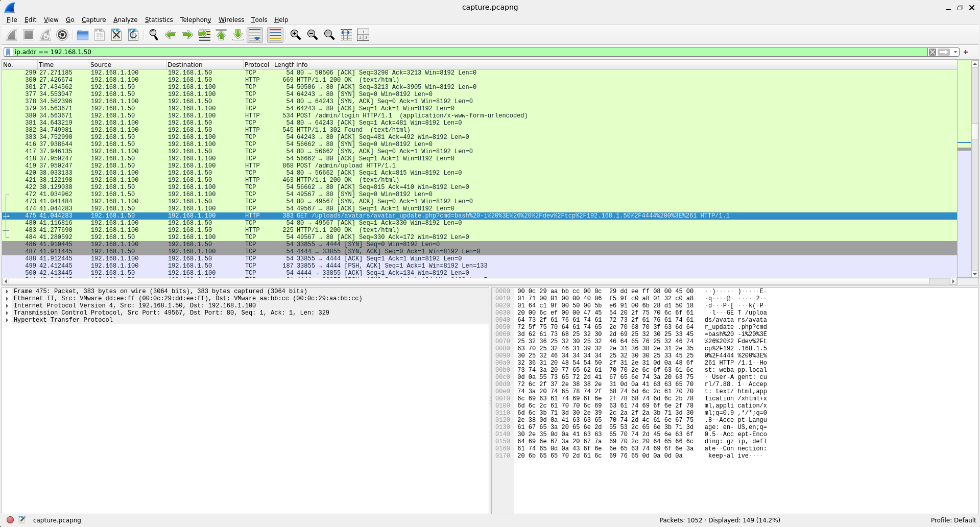The height and width of the screenshot is (527, 980).
Task: Zoom out main window text
Action: pos(313,35)
